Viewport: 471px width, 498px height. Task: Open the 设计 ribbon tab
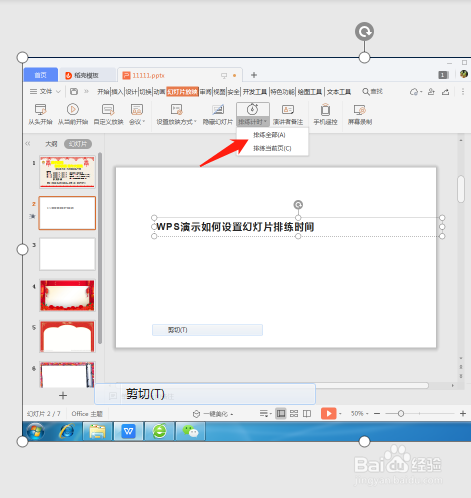pos(131,92)
